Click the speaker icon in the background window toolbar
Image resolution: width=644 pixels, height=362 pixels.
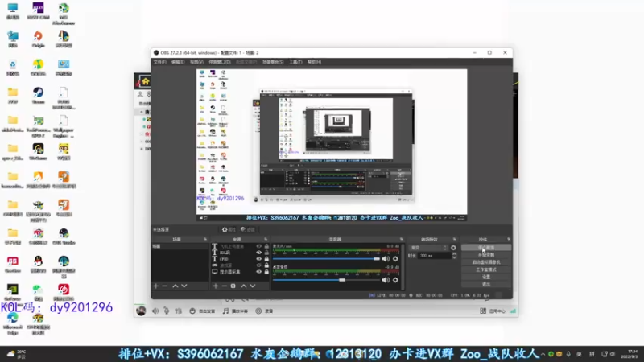[x=155, y=311]
